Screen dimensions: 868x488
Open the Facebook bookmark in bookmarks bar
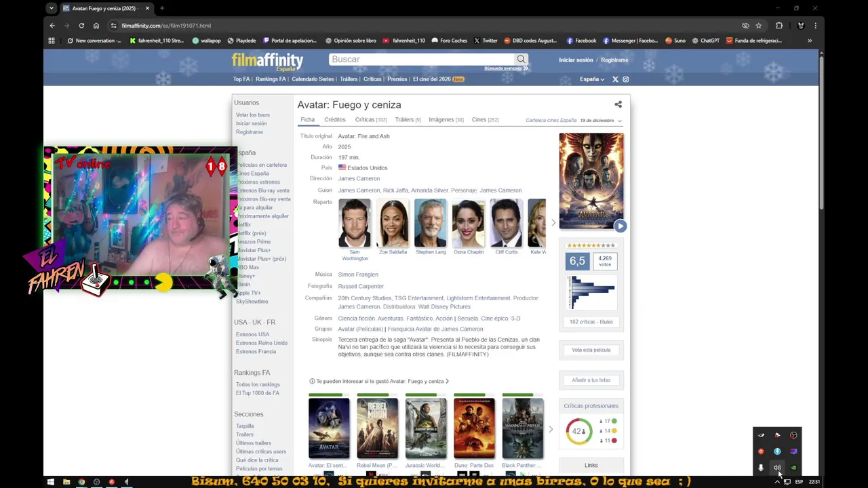tap(581, 41)
